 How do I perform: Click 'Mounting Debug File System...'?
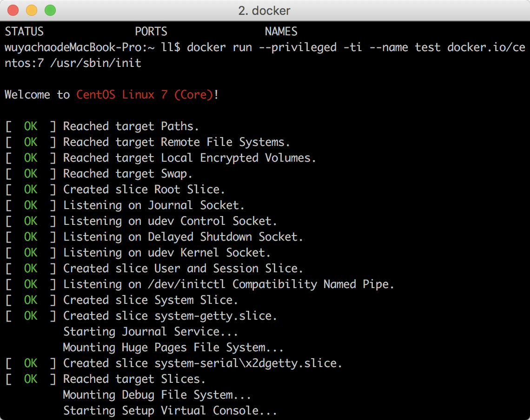click(x=157, y=395)
